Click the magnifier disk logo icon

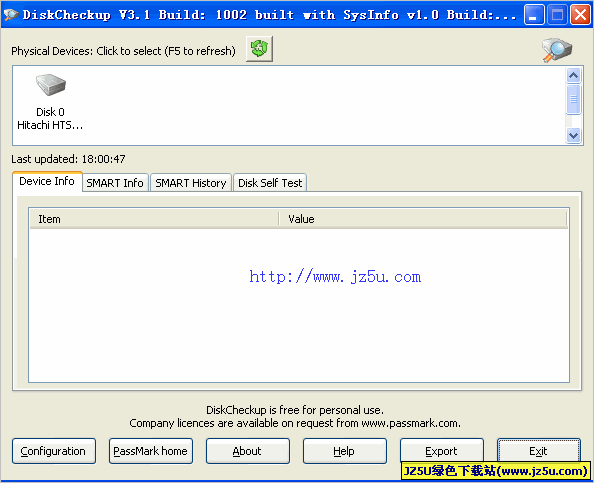[x=556, y=50]
